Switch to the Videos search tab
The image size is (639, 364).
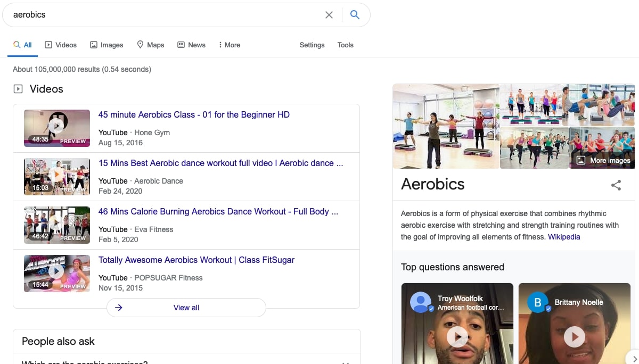(x=61, y=45)
